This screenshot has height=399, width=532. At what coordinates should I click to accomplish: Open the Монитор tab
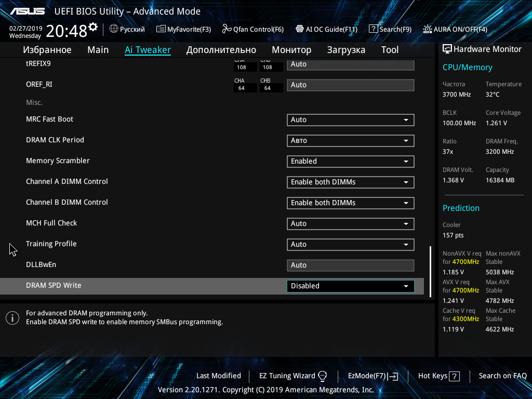(291, 50)
